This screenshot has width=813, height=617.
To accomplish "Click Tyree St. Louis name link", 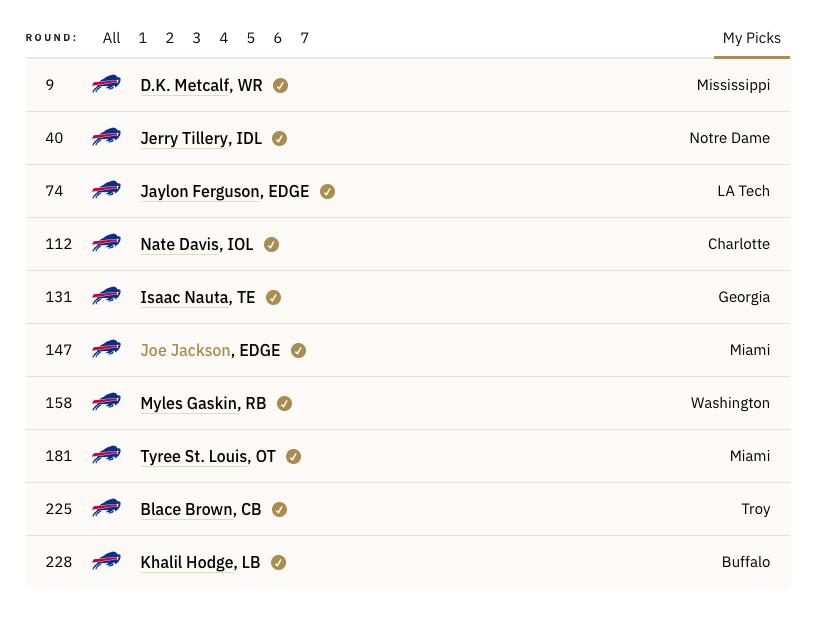I will [x=194, y=456].
